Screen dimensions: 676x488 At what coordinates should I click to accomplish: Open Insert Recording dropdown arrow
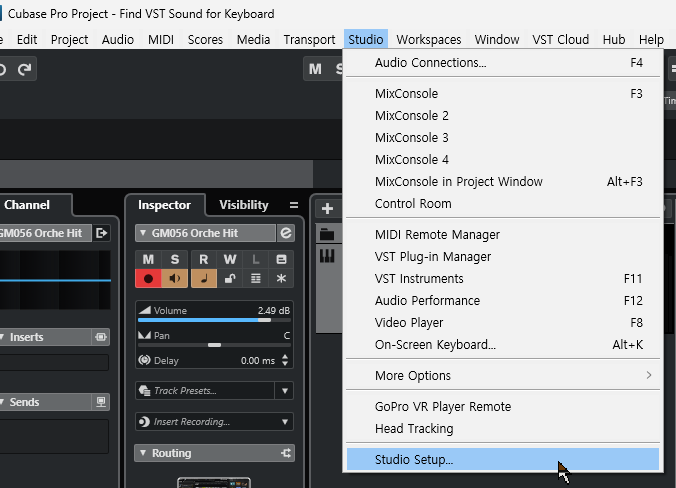tap(285, 422)
